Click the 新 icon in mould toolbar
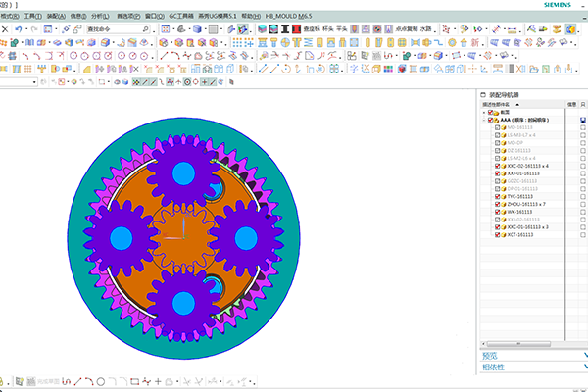Screen dimensions: 588x392 coord(475,42)
